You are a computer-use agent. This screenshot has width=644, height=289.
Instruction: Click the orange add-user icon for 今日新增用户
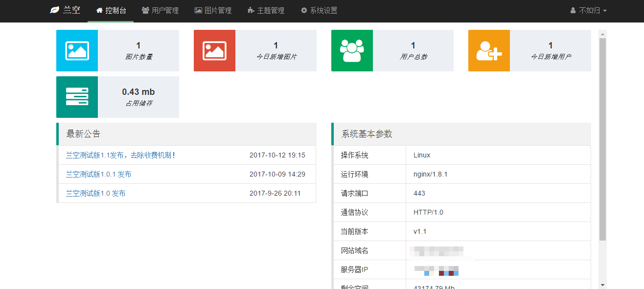[x=489, y=50]
